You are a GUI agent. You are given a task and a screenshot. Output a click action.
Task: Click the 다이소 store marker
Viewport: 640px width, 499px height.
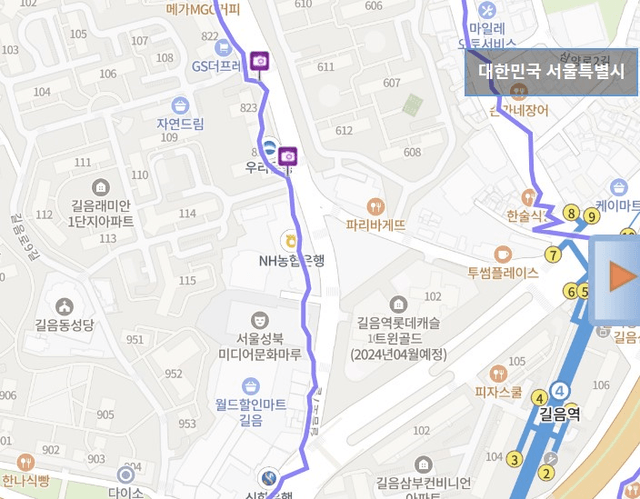click(x=126, y=475)
